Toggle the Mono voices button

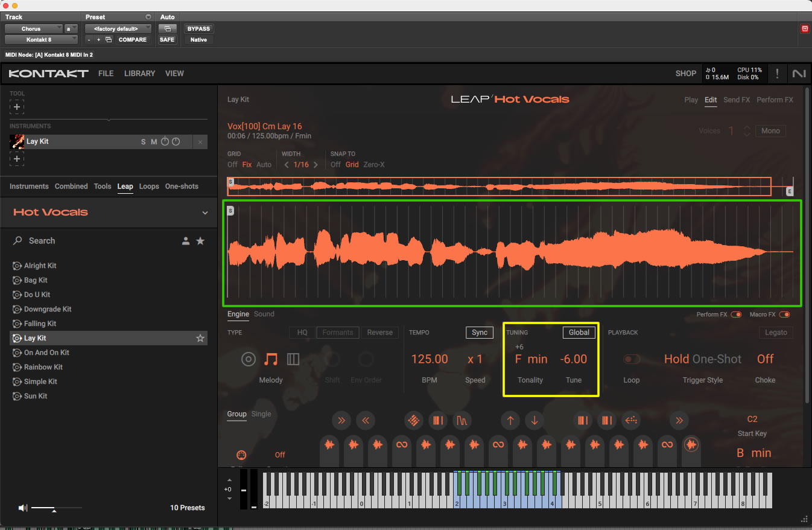(770, 131)
